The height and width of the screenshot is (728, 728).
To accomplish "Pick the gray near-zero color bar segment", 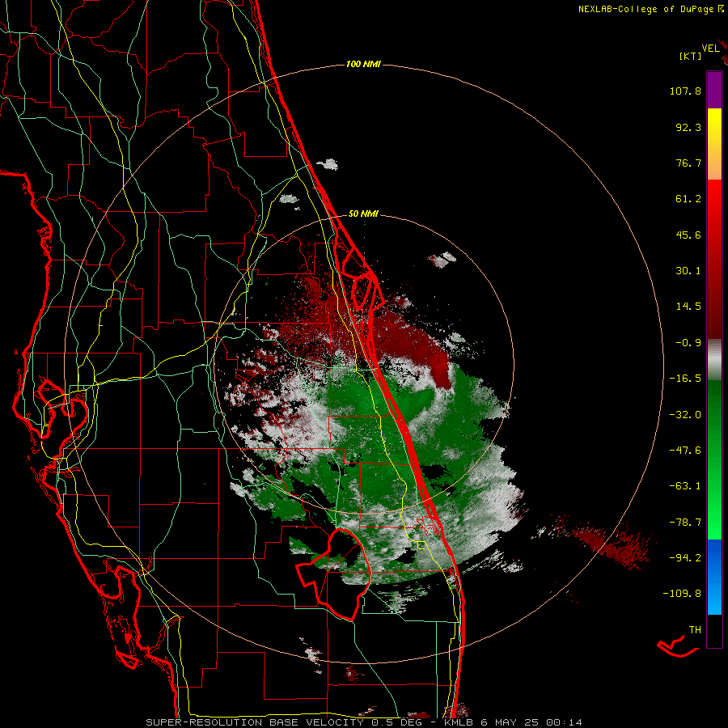I will pos(714,359).
